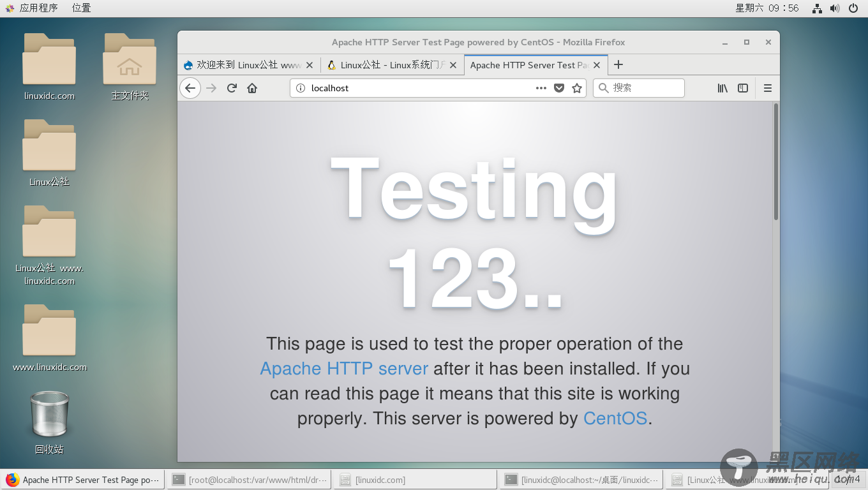Follow the CentOS link
Screen dimensions: 868x490
(x=615, y=419)
